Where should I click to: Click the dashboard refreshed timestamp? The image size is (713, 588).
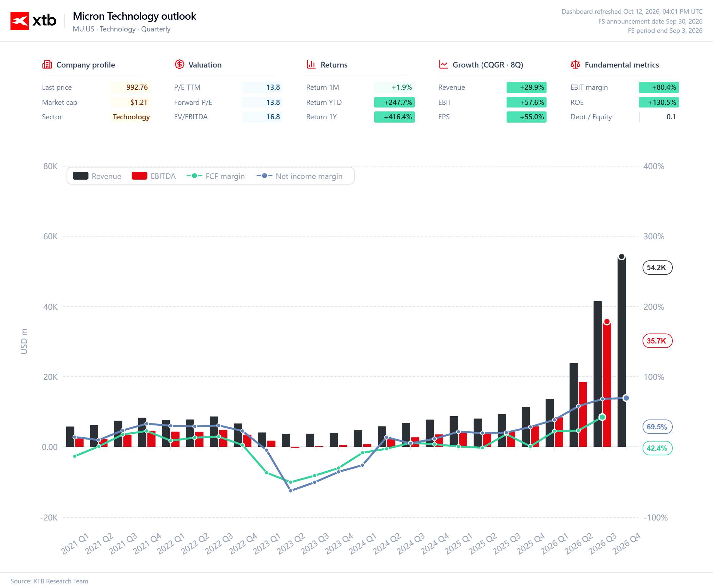point(632,11)
